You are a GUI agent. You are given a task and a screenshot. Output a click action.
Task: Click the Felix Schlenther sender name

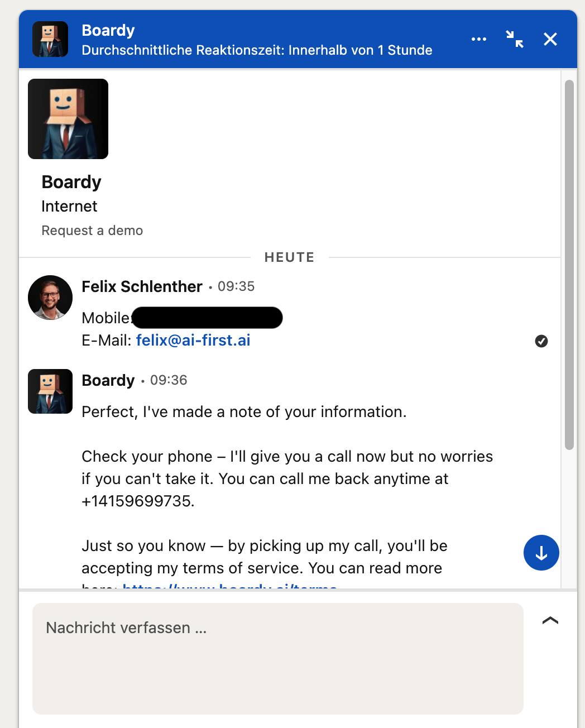click(x=142, y=286)
